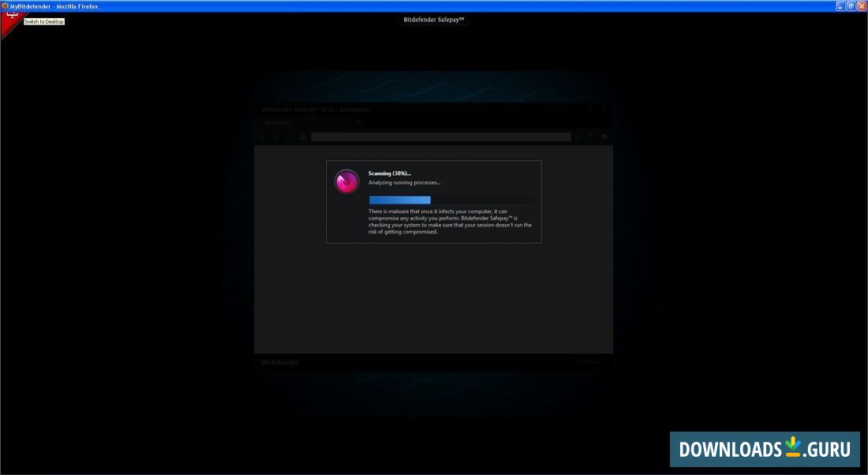Click the Bitdefender Safepay™ title label

(434, 20)
